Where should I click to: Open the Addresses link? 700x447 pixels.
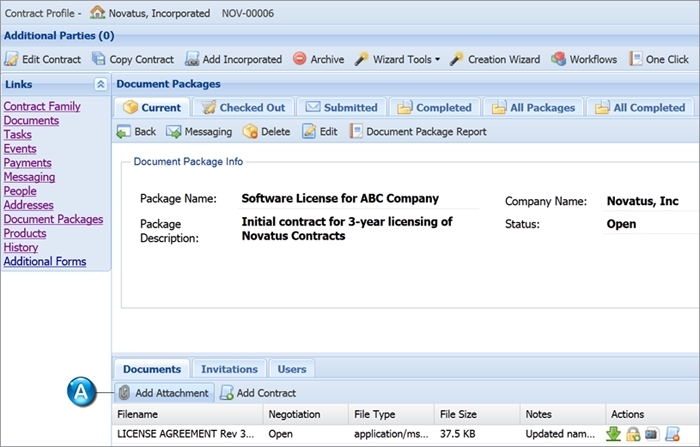click(28, 205)
